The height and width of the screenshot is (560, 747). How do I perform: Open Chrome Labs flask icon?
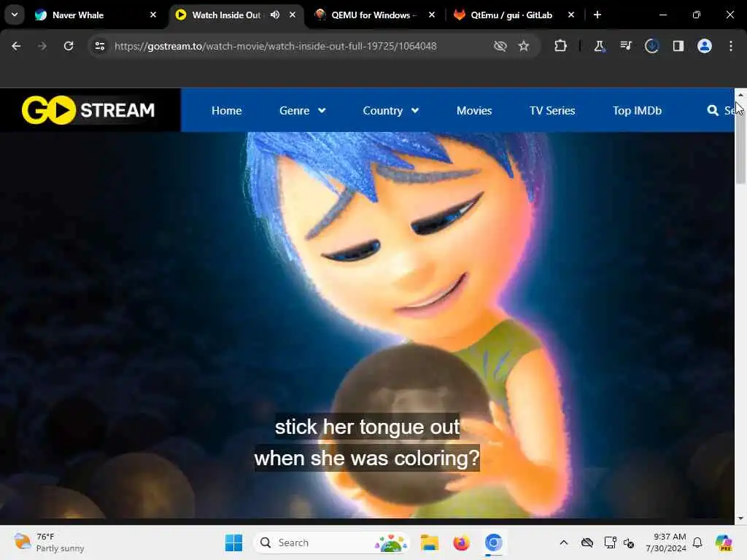click(x=600, y=46)
